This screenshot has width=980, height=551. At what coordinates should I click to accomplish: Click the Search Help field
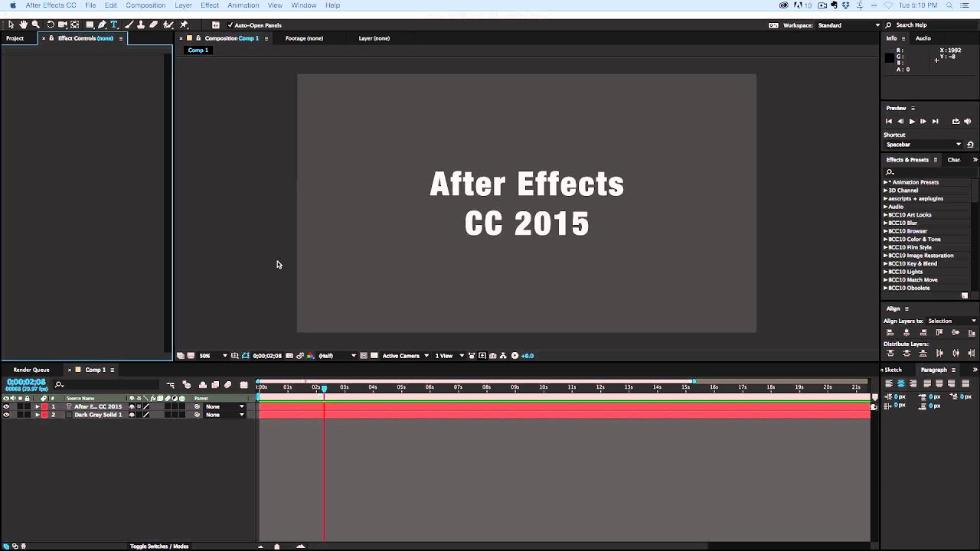coord(930,25)
